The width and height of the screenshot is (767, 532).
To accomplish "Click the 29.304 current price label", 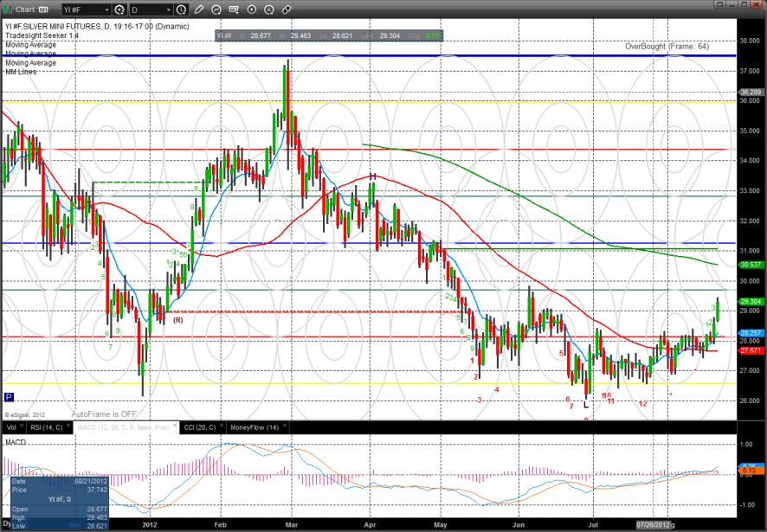I will (750, 302).
